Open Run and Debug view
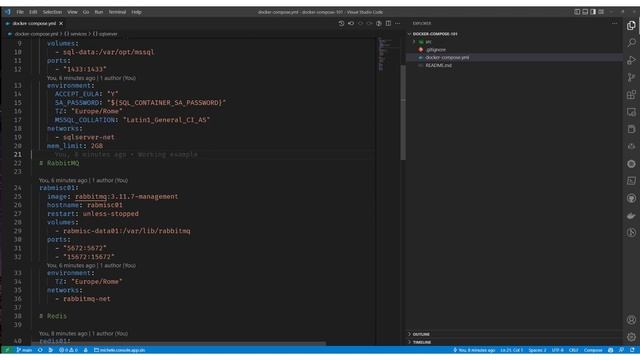640x360 pixels. click(x=631, y=60)
